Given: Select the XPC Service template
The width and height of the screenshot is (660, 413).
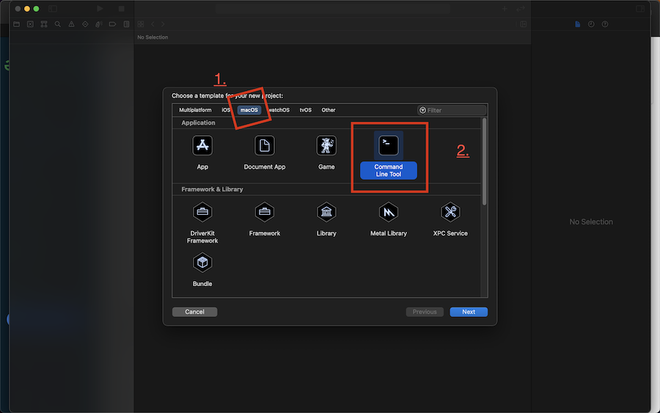Looking at the screenshot, I should coord(450,212).
